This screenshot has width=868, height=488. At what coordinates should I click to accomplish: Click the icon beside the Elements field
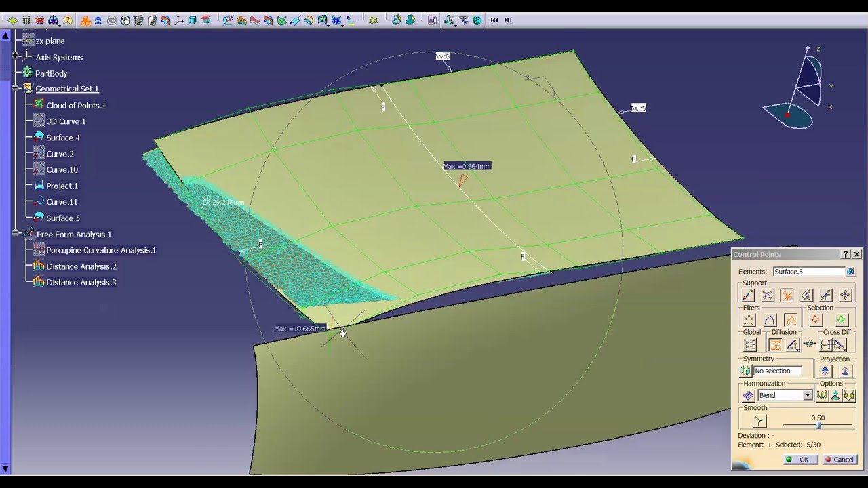[x=851, y=271]
